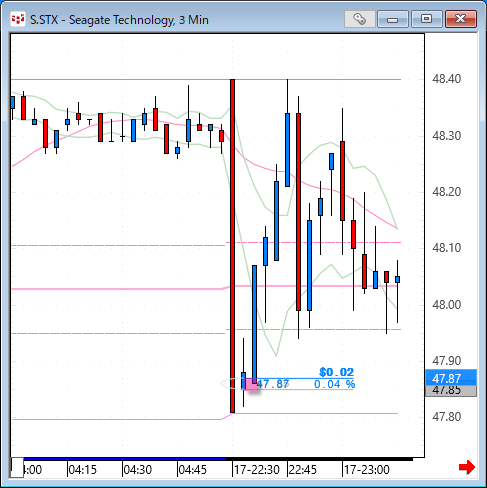The image size is (487, 488).
Task: Click the chart application icon in title bar
Action: pos(18,19)
